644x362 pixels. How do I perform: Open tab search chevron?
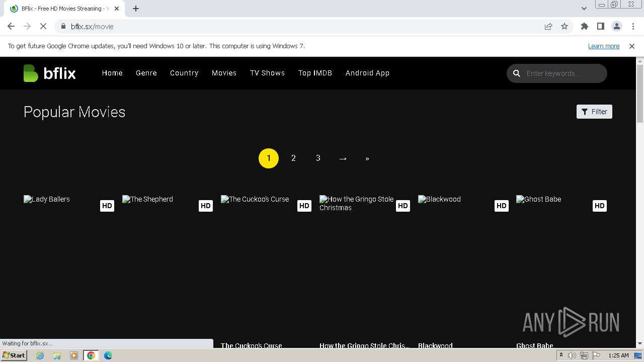coord(584,8)
